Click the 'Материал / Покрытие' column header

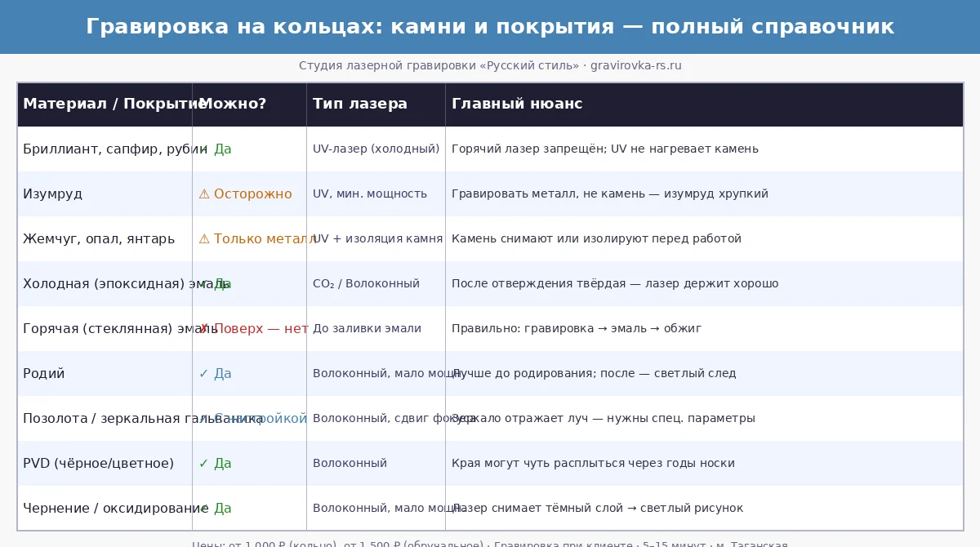tap(105, 105)
